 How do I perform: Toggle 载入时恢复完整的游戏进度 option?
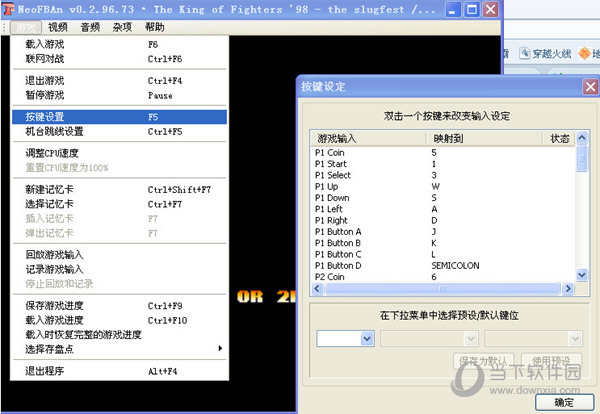coord(119,335)
